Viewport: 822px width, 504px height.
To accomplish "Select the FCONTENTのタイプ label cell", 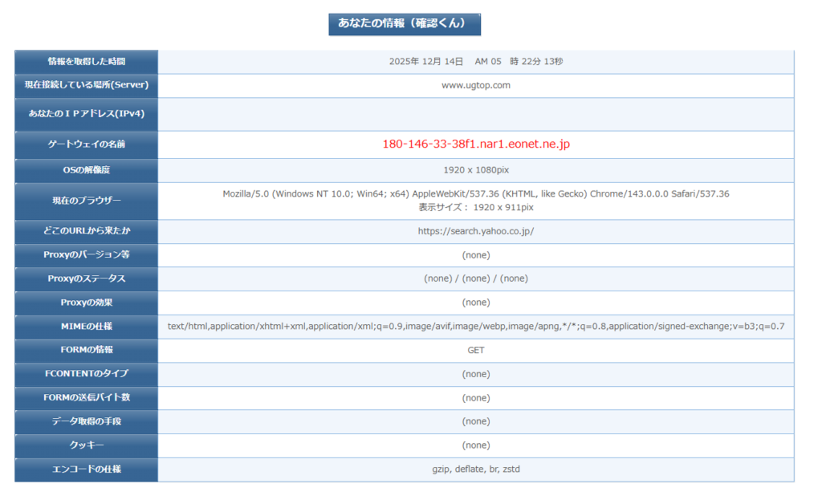I will coord(87,374).
